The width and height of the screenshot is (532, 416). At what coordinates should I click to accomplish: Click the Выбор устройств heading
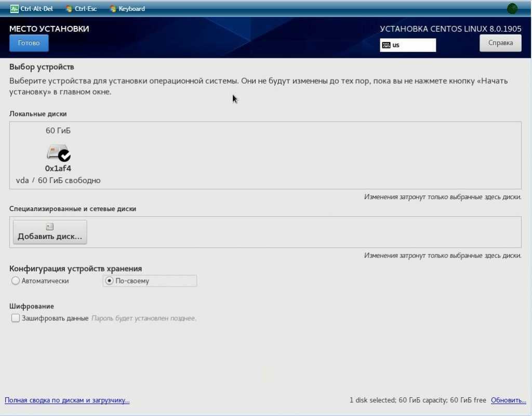[42, 67]
